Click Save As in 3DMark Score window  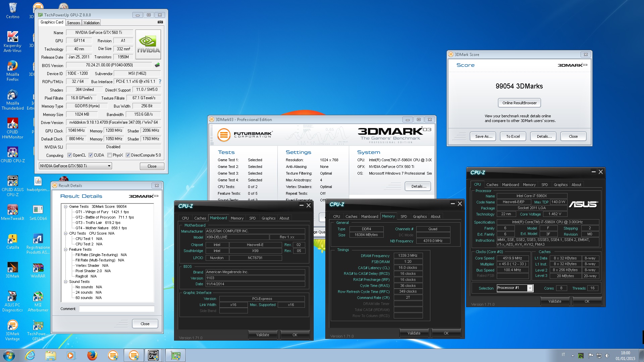coord(484,136)
